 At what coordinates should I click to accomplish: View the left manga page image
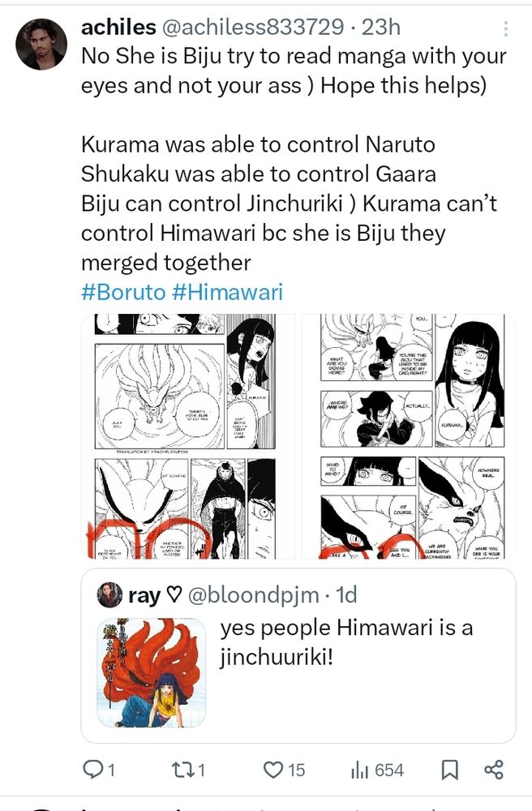coord(187,436)
